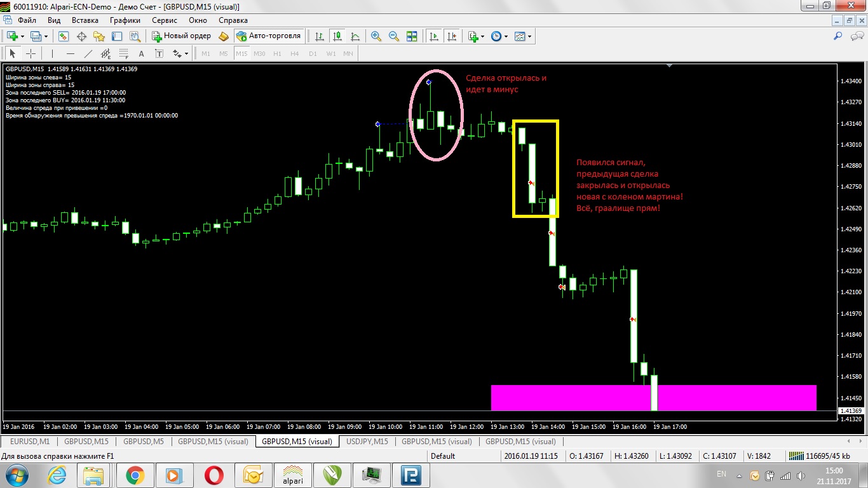Viewport: 868px width, 488px height.
Task: Zoom out on the chart
Action: tap(394, 36)
